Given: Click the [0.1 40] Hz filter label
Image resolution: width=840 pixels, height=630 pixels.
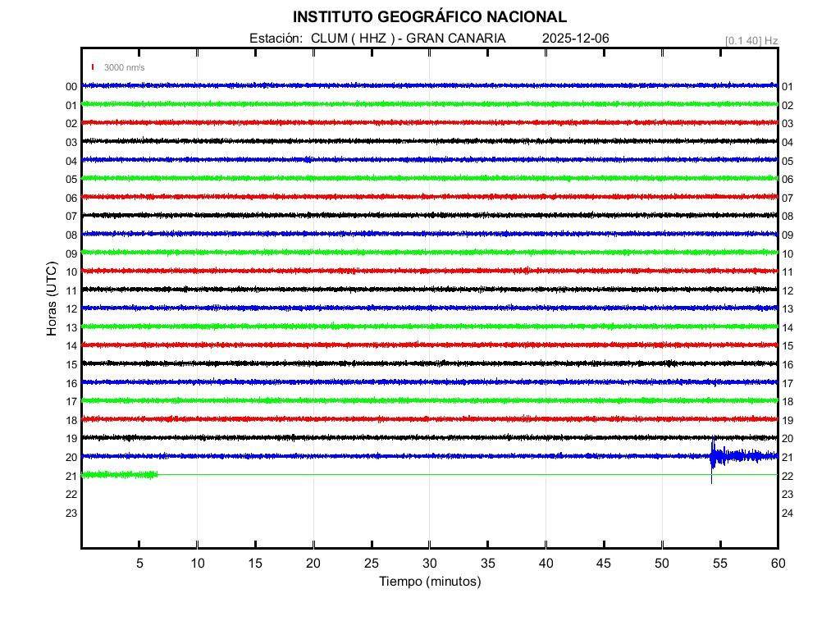Looking at the screenshot, I should click(751, 40).
